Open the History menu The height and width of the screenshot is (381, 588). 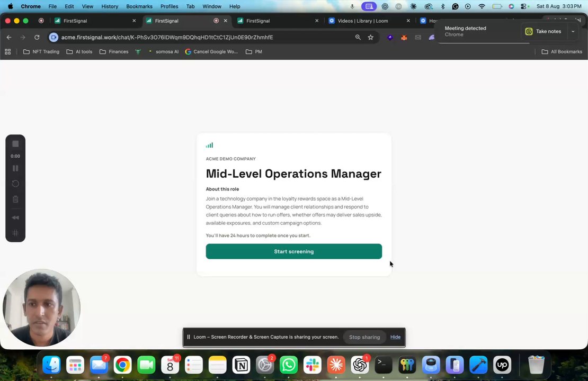pyautogui.click(x=110, y=6)
